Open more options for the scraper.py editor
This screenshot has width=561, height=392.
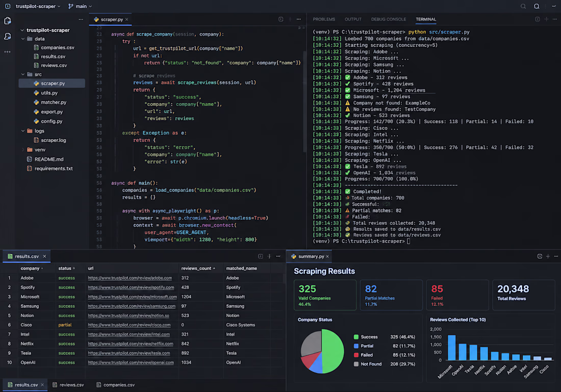coord(299,19)
